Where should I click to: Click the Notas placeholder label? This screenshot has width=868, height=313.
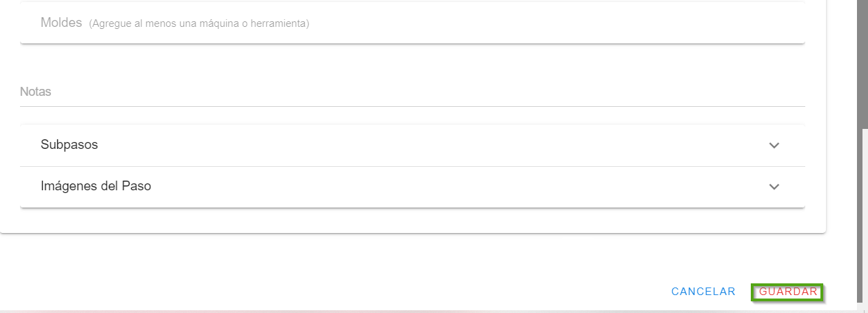(x=36, y=92)
